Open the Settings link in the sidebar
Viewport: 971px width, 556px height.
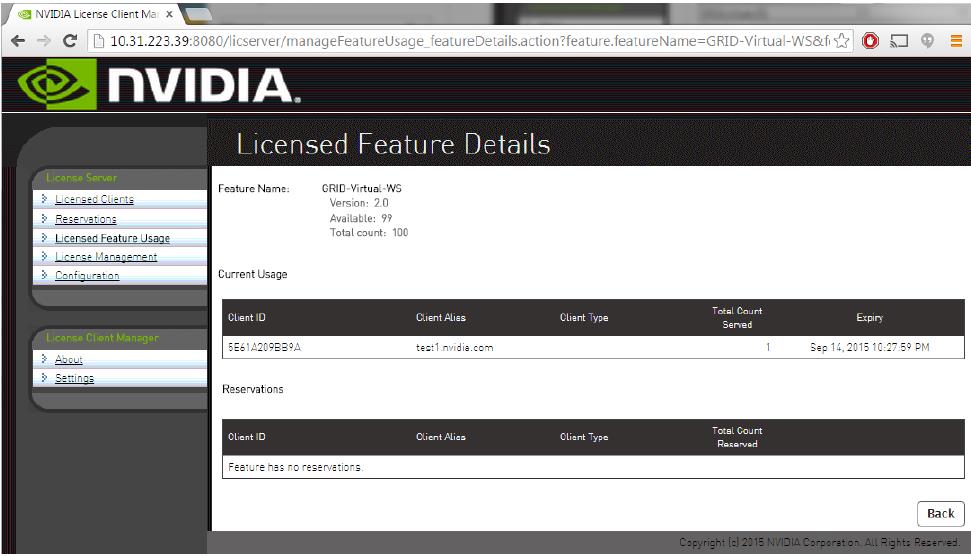[74, 378]
